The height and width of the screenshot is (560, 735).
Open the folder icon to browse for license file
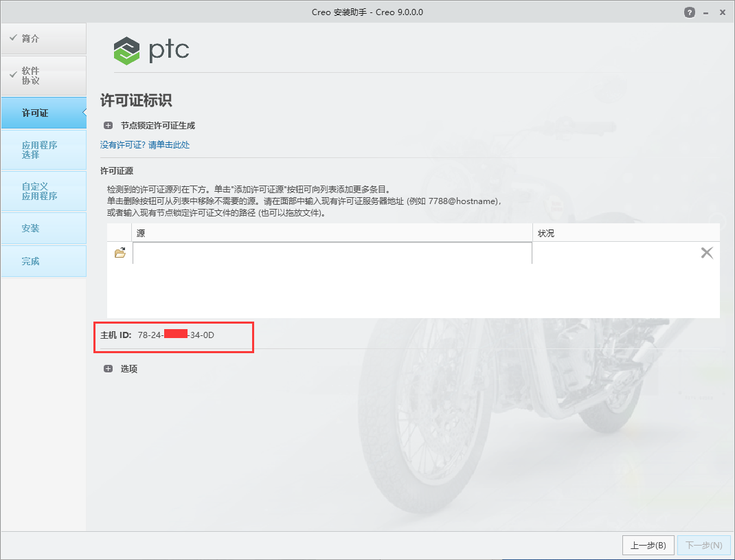(120, 252)
